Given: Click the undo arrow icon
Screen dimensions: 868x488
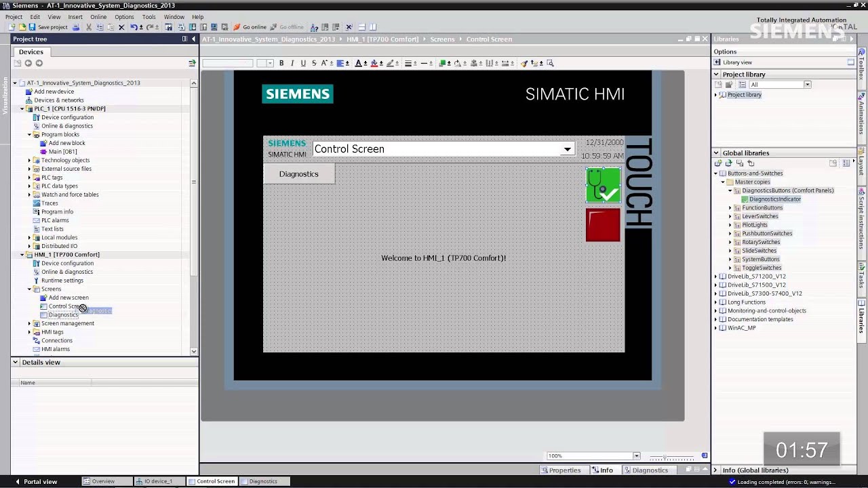Looking at the screenshot, I should tap(134, 27).
